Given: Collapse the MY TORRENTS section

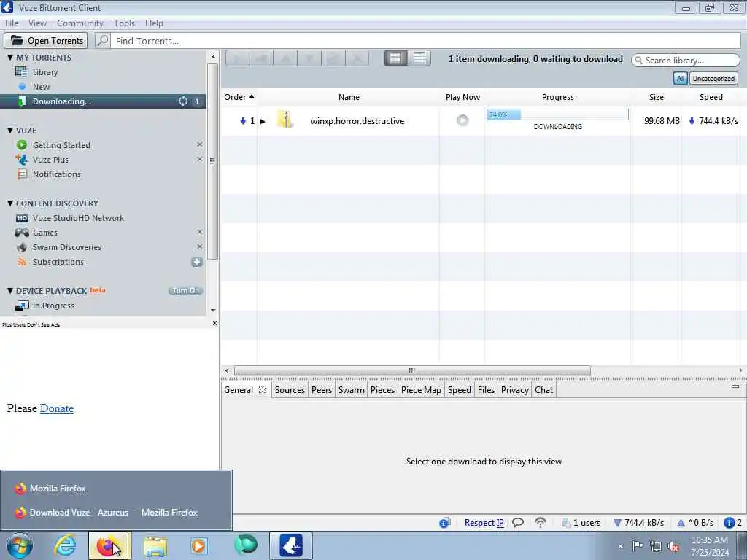Looking at the screenshot, I should (10, 57).
